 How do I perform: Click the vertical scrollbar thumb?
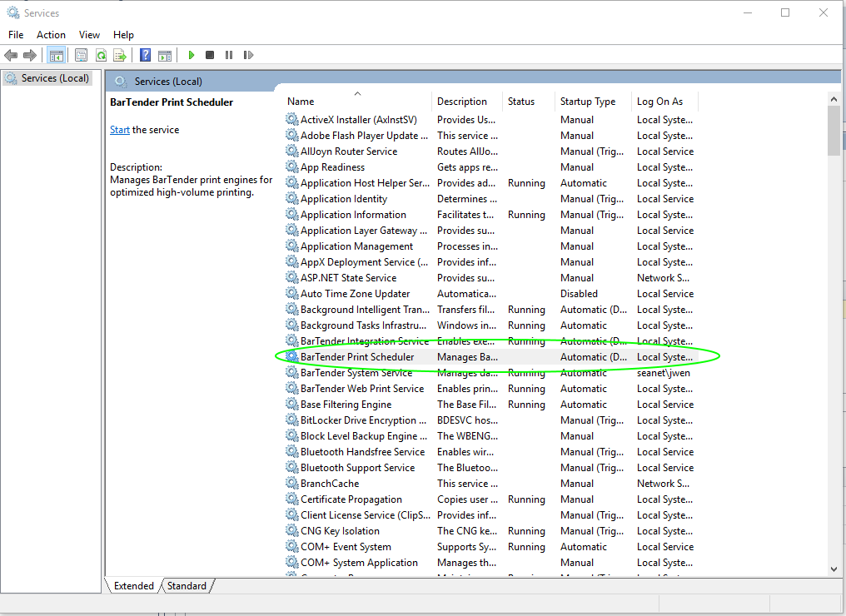click(834, 131)
